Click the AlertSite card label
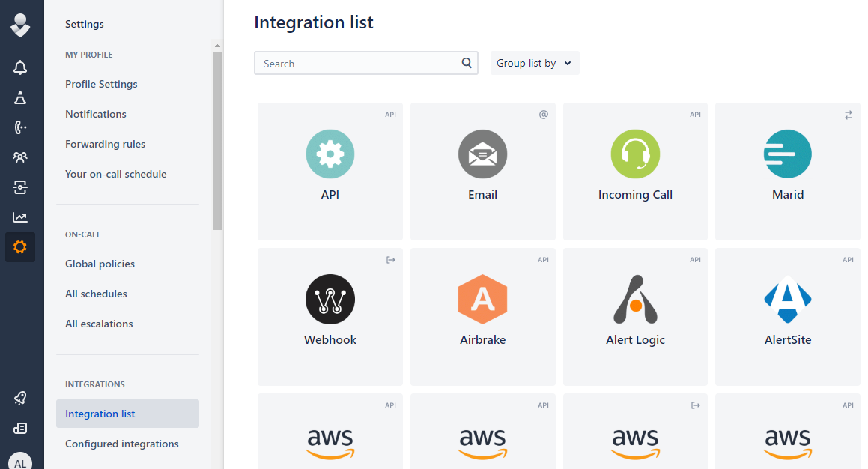 788,340
